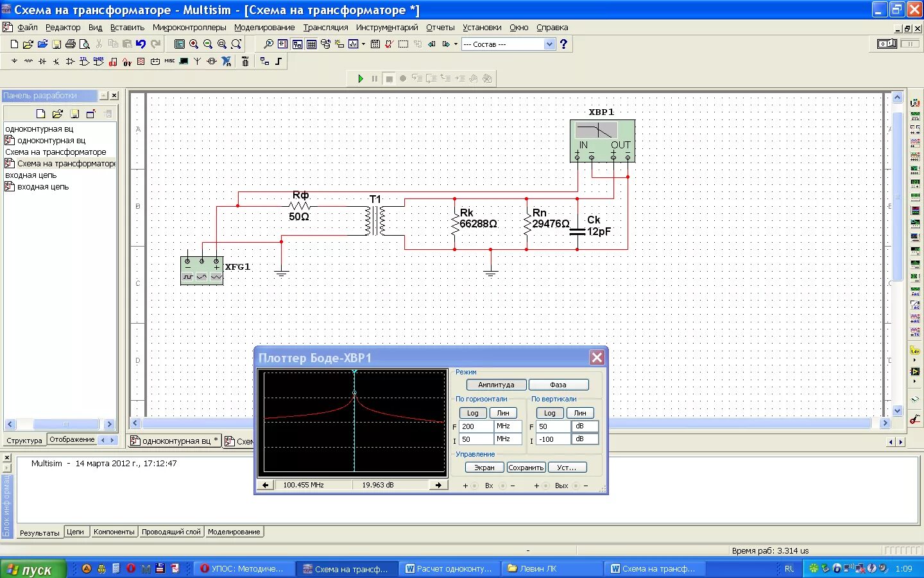The image size is (924, 578).
Task: Open the Моделирование menu
Action: point(264,28)
